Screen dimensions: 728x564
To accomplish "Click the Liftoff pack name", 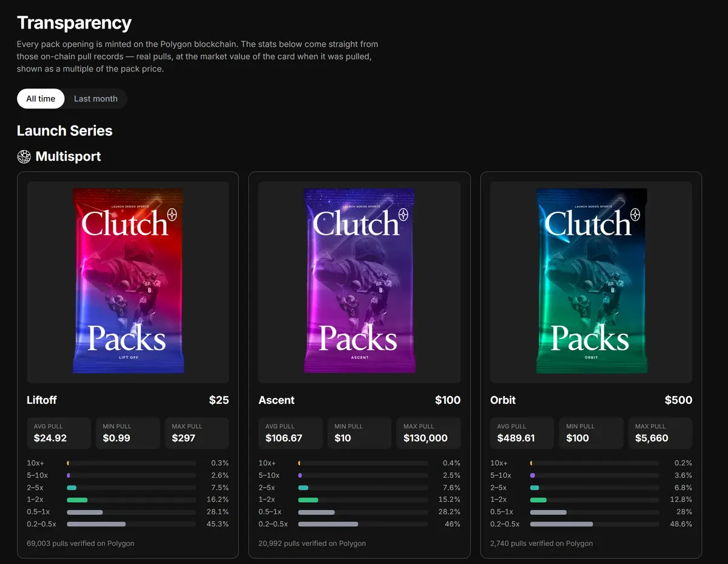I will coord(42,400).
